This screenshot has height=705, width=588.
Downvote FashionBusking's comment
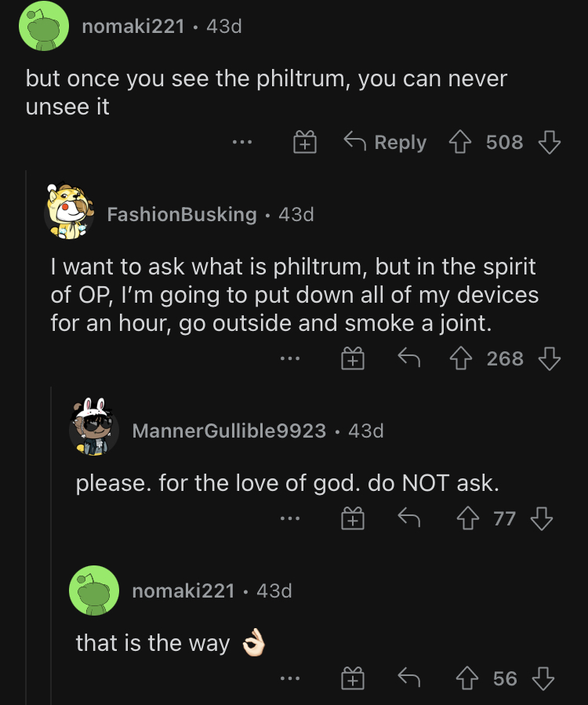click(x=550, y=358)
